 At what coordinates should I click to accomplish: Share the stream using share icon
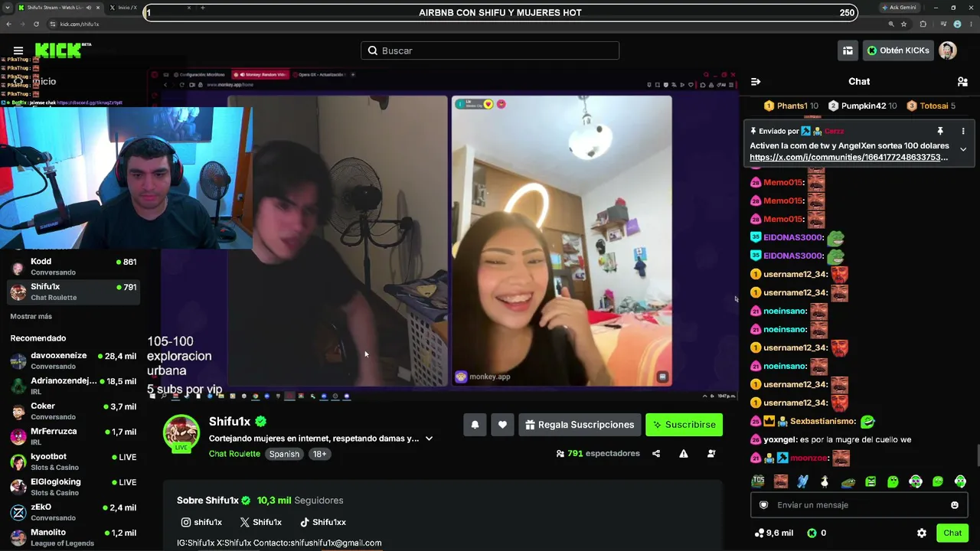pyautogui.click(x=656, y=454)
